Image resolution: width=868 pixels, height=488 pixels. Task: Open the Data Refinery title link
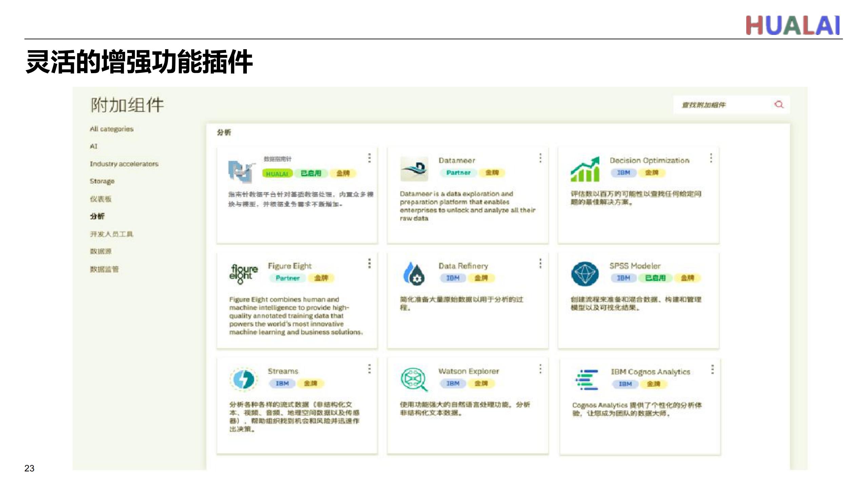point(463,266)
